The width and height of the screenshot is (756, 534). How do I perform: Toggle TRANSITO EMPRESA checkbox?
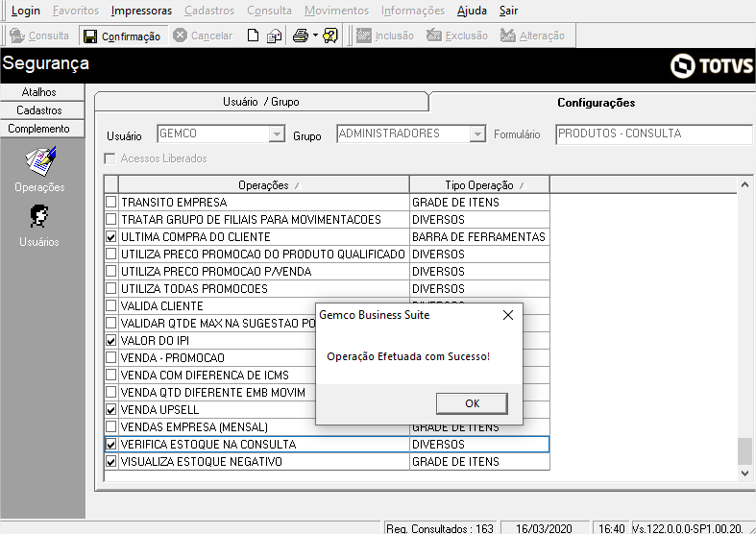(110, 202)
